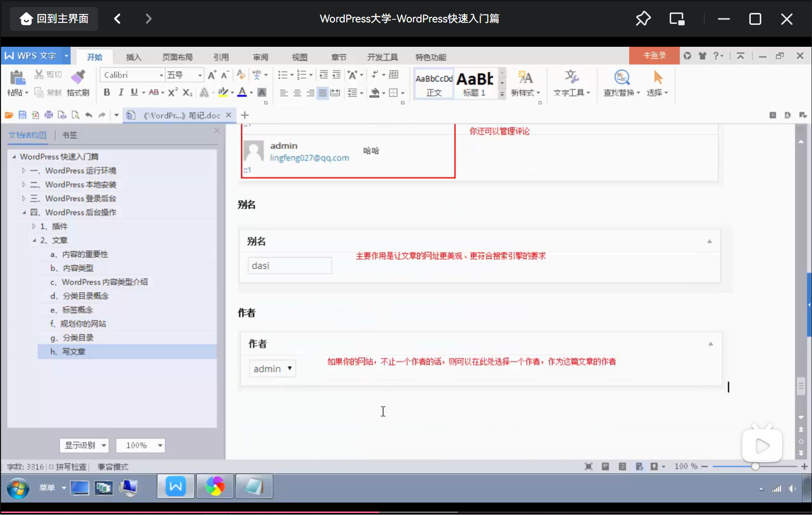Decrease paragraph indent

[323, 75]
